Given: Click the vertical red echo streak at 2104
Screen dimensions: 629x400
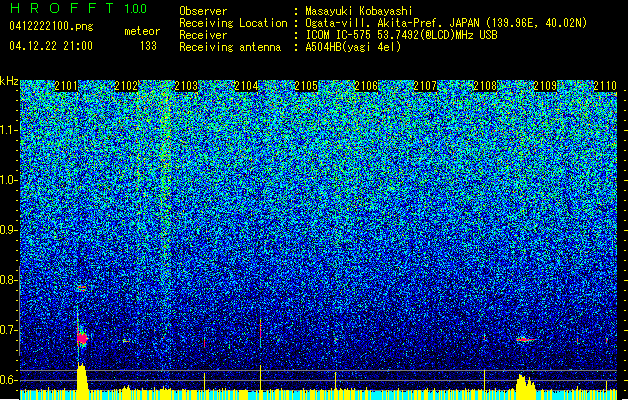Looking at the screenshot, I should pyautogui.click(x=260, y=331).
